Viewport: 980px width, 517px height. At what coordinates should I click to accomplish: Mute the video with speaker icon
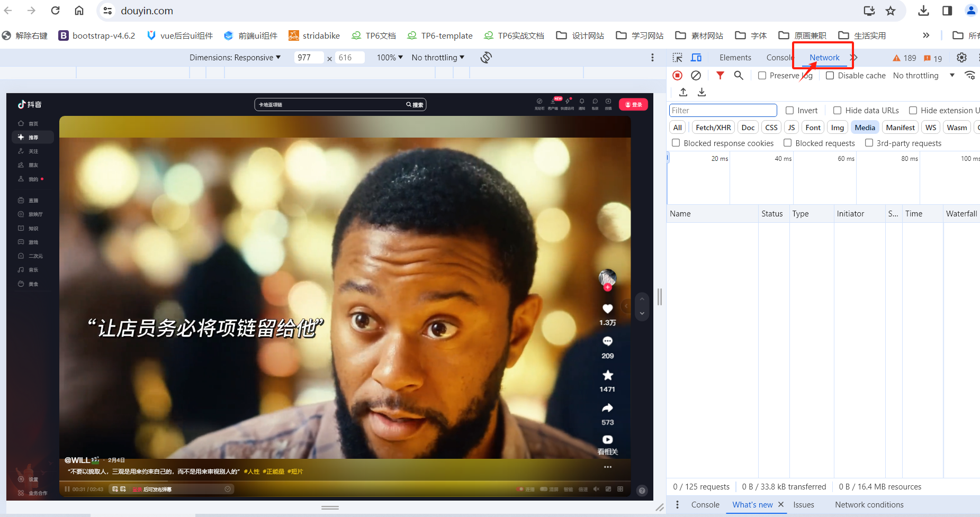(596, 489)
